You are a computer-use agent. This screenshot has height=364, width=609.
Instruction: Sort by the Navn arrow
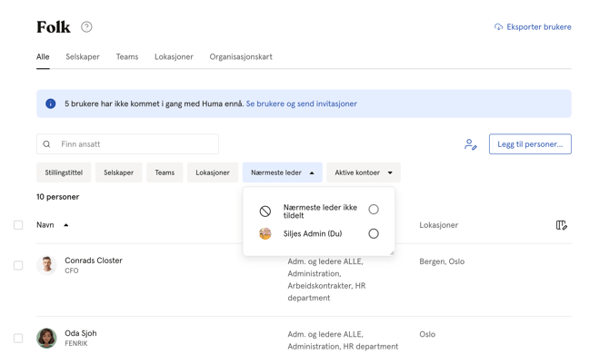click(66, 225)
